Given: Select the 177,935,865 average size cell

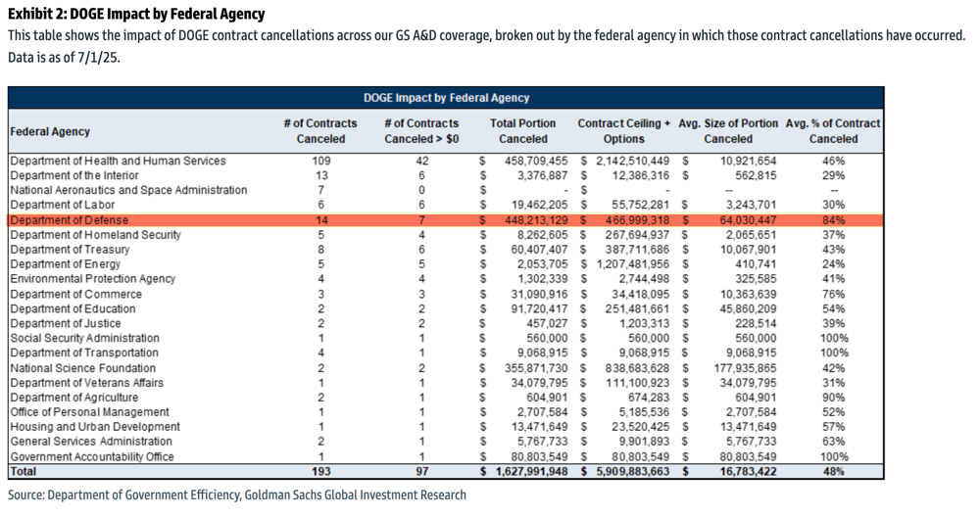Looking at the screenshot, I should (741, 367).
